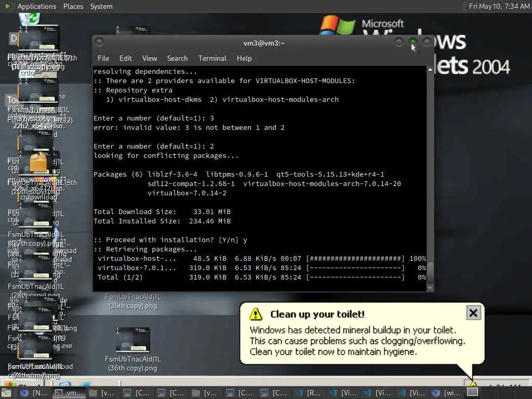Screen dimensions: 532x399
Task: Open the Edit menu in terminal
Action: tap(125, 58)
